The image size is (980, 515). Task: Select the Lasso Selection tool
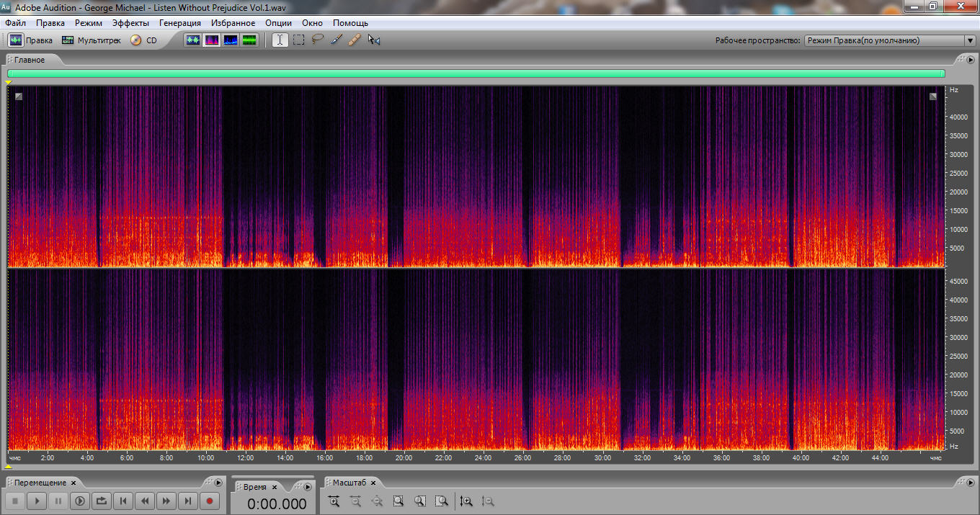tap(318, 40)
